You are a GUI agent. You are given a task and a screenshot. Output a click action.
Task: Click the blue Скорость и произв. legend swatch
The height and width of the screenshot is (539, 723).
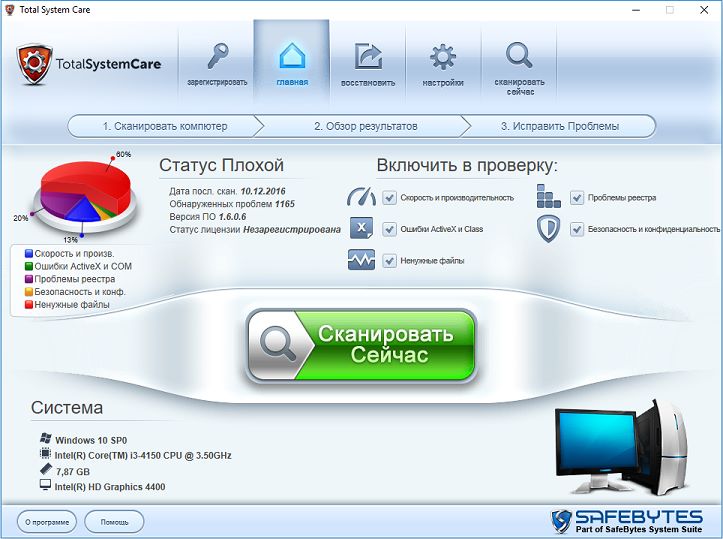pyautogui.click(x=29, y=254)
